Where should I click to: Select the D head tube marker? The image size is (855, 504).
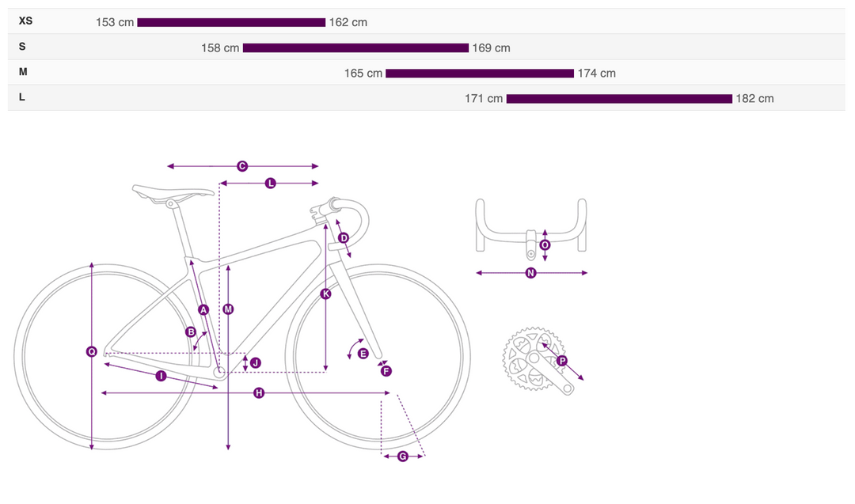tap(344, 238)
